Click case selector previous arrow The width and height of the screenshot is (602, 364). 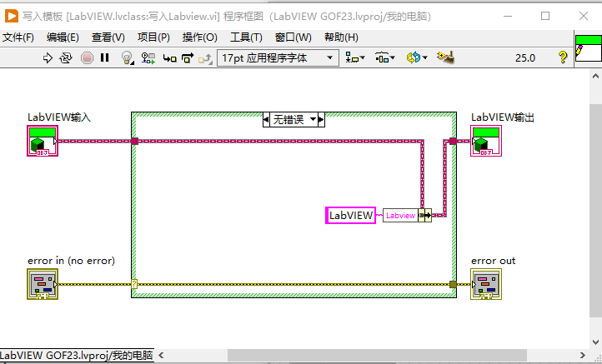tap(266, 120)
